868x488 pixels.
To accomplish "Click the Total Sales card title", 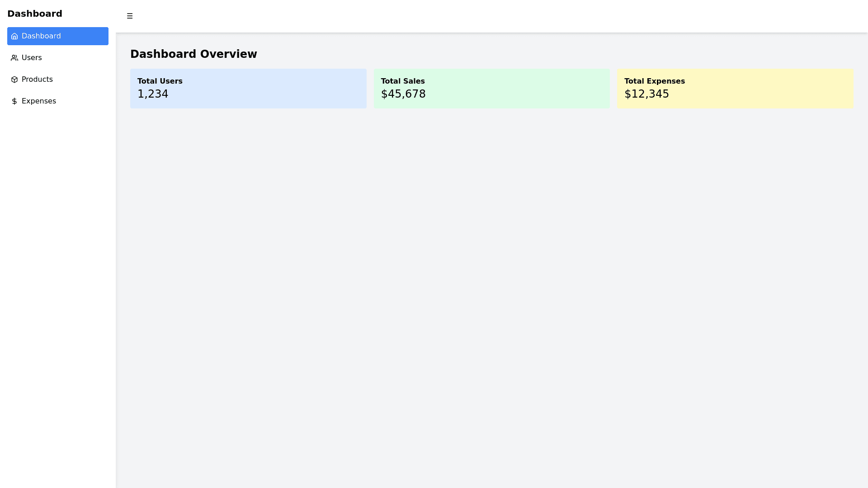I will [403, 81].
